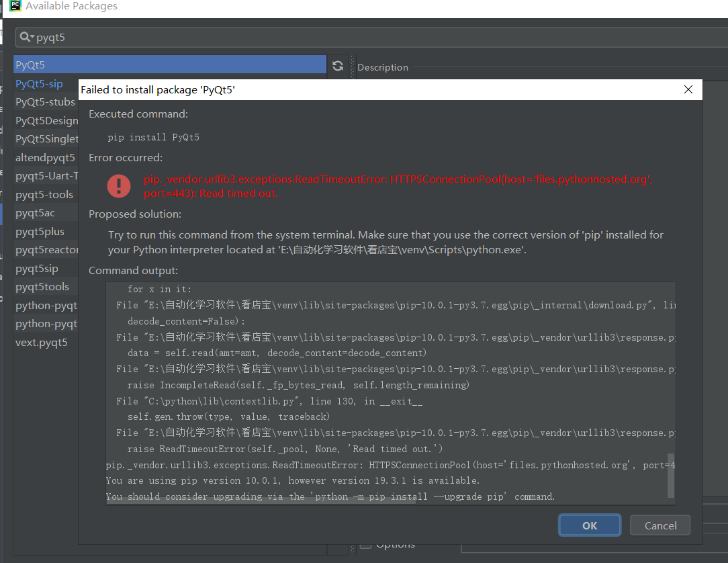Select the vext.pyqt5 package
This screenshot has width=728, height=563.
pos(42,343)
